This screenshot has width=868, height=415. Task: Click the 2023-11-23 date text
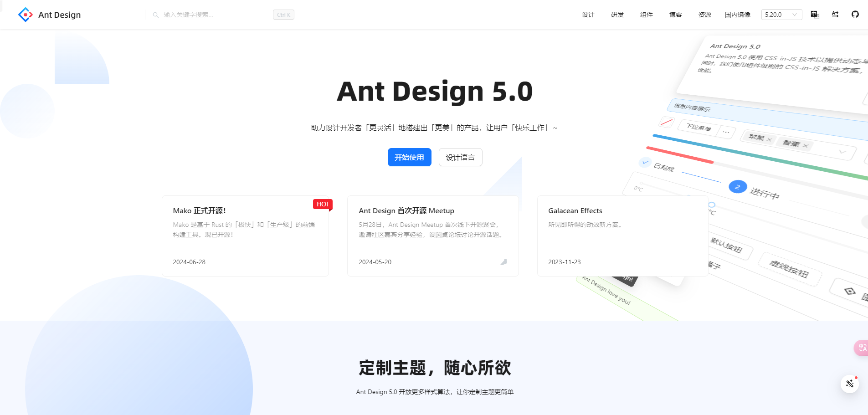coord(565,262)
